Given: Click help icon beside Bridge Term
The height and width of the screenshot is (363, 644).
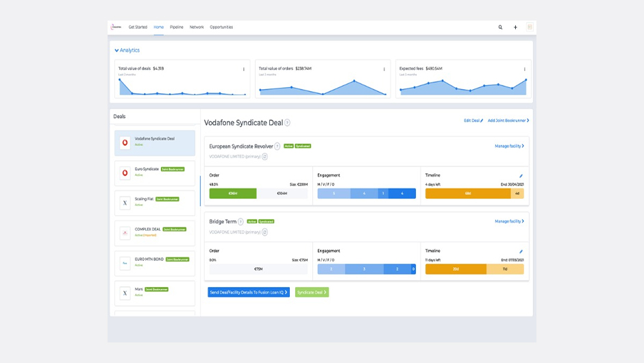Looking at the screenshot, I should 240,222.
